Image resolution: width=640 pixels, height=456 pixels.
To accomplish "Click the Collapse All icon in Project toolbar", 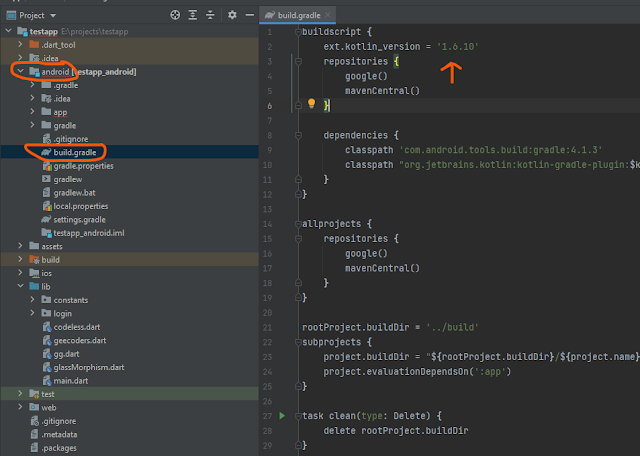I will [211, 16].
